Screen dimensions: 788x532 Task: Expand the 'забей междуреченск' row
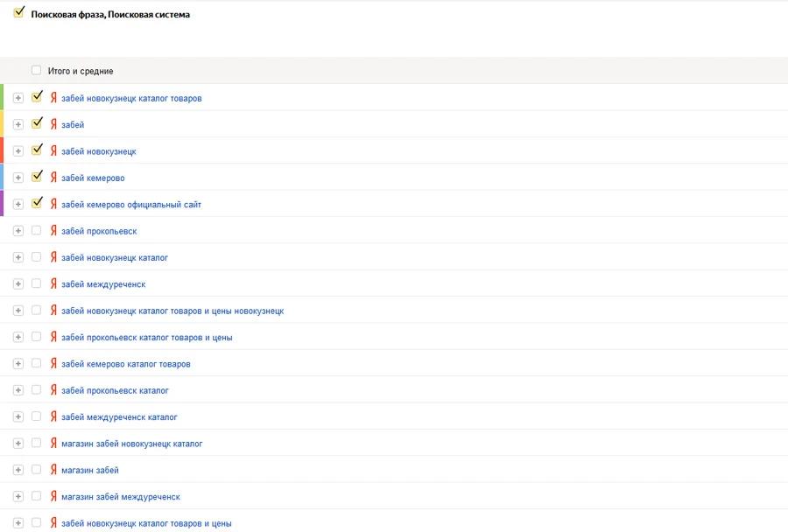[x=18, y=283]
